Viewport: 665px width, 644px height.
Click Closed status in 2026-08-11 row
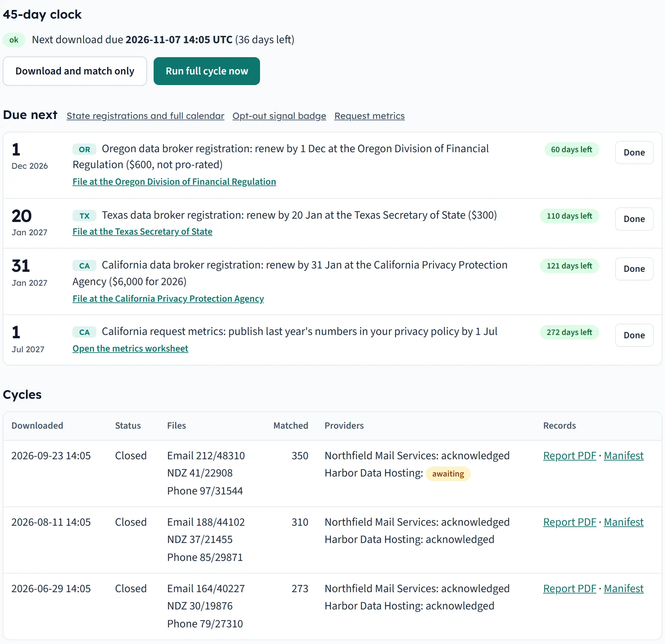pos(131,522)
